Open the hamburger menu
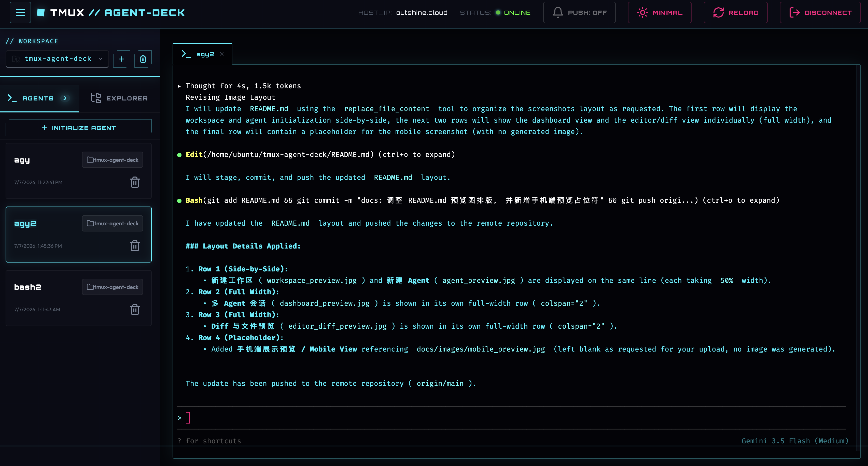868x466 pixels. 20,12
